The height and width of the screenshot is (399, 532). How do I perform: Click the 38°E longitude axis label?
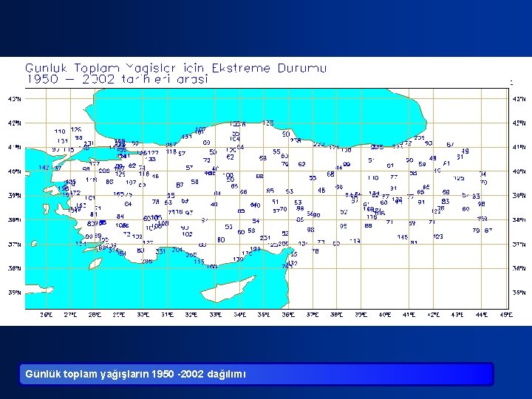(337, 315)
